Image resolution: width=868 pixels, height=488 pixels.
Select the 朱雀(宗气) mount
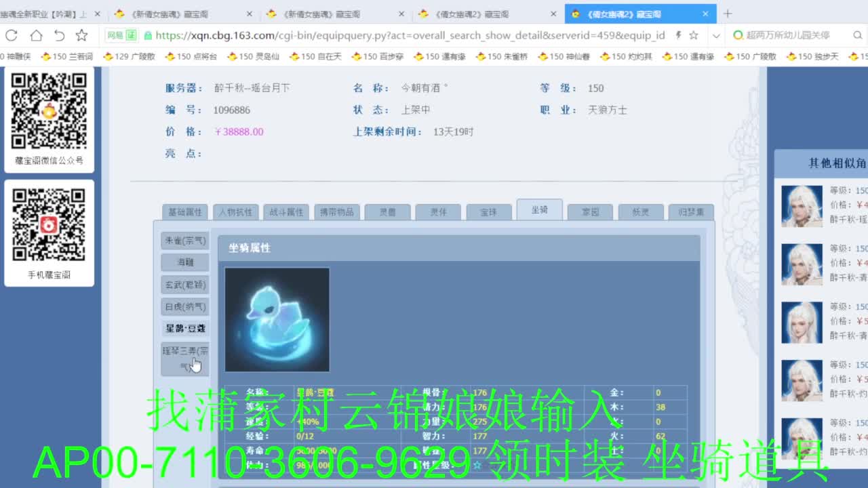coord(185,241)
